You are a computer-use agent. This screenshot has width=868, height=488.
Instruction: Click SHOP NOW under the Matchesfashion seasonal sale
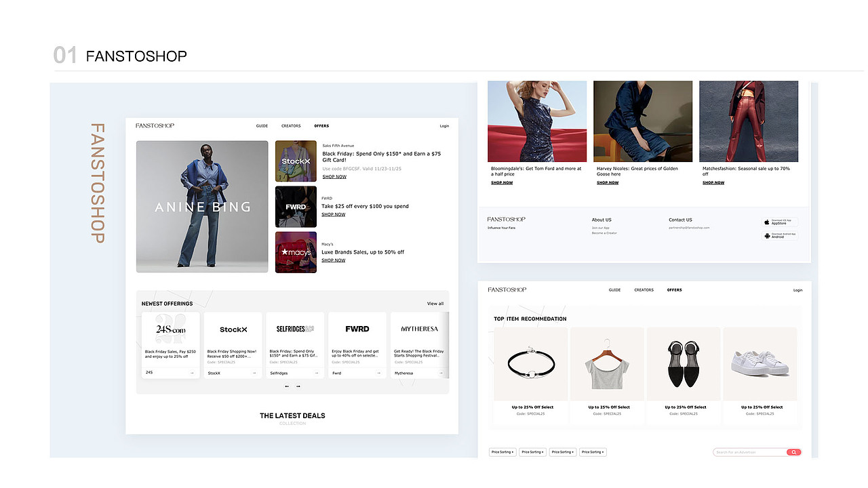(x=713, y=183)
